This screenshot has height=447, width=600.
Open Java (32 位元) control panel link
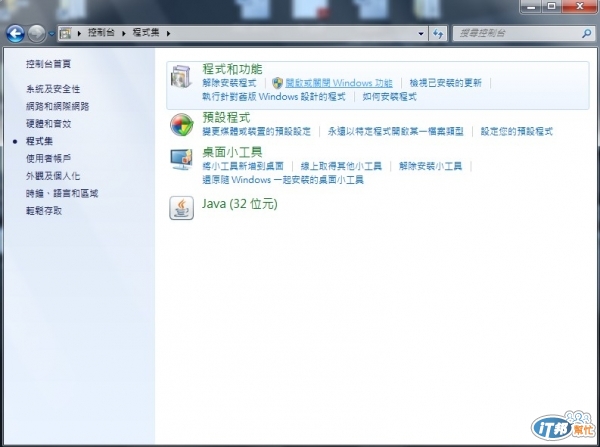[x=240, y=204]
